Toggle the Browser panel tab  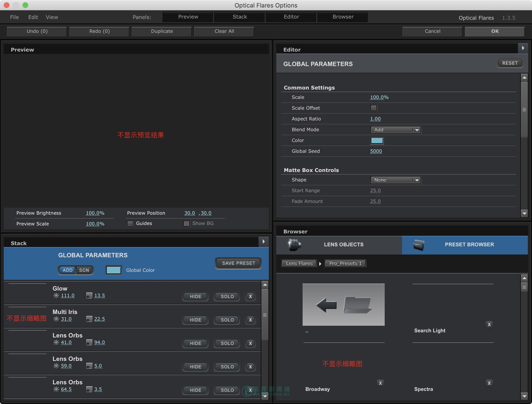[343, 17]
